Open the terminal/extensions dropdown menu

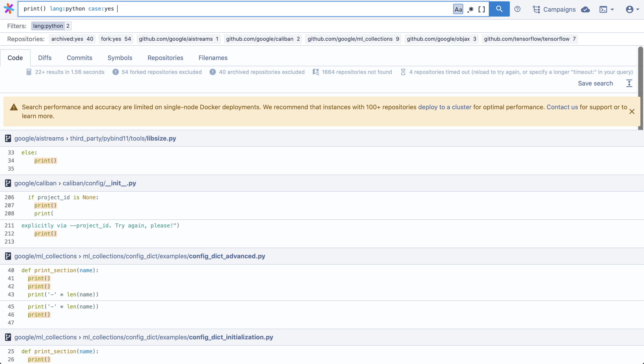607,9
